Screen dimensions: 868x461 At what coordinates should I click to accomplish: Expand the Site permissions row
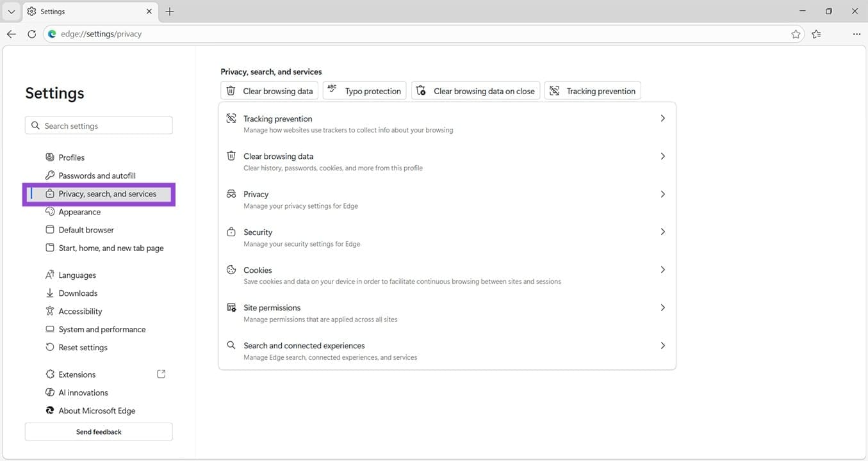(662, 307)
